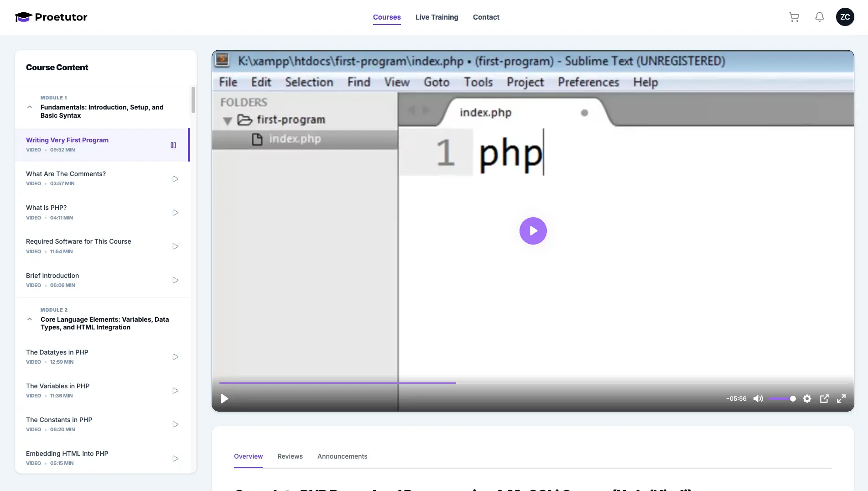868x491 pixels.
Task: Click play in video control bar
Action: point(224,399)
